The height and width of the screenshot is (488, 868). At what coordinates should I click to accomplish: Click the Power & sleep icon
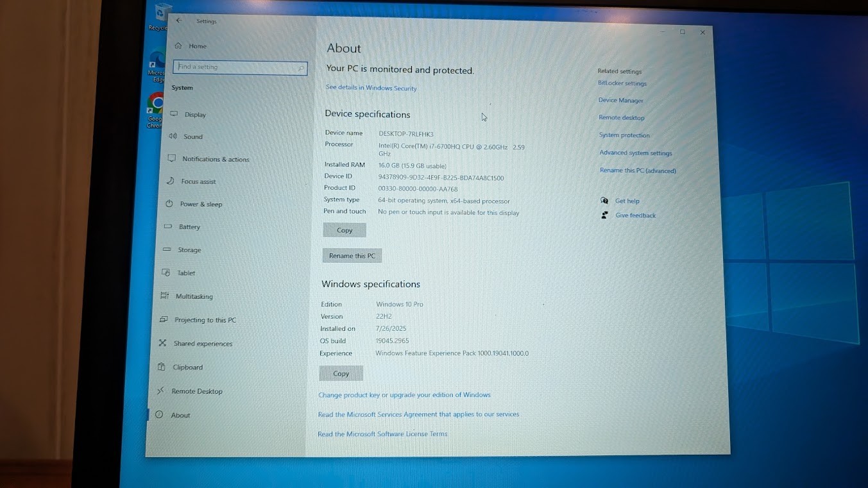[169, 203]
